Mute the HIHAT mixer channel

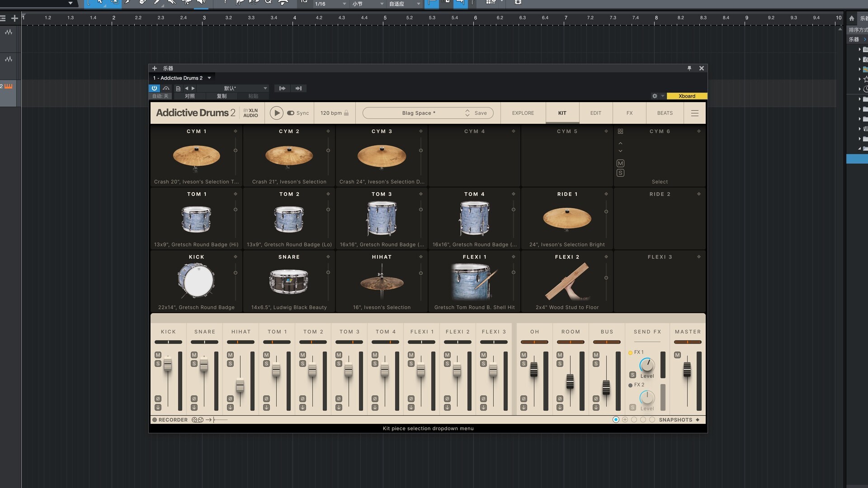[x=230, y=355]
